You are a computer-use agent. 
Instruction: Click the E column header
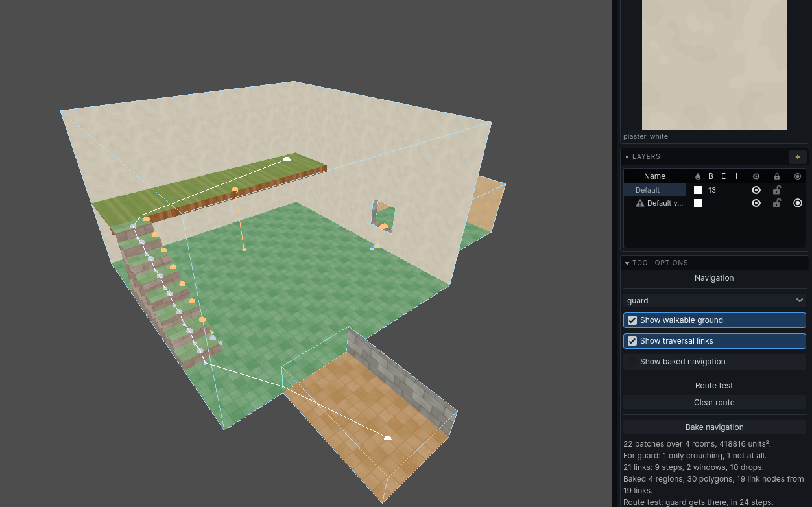tap(724, 176)
